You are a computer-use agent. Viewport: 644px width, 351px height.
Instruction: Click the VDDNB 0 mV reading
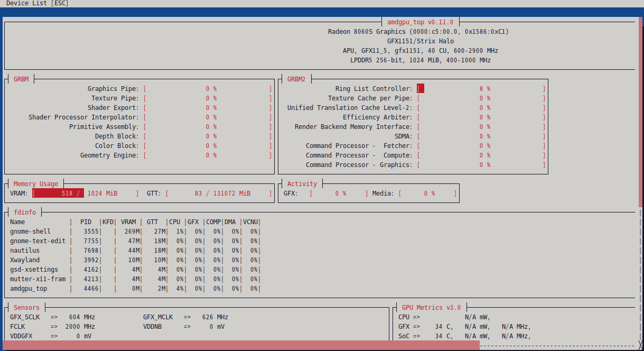[x=184, y=327]
